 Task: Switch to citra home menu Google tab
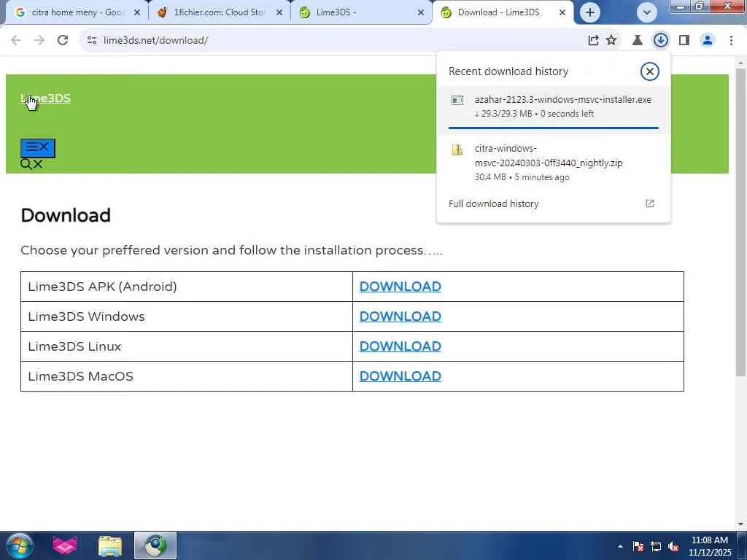point(76,12)
